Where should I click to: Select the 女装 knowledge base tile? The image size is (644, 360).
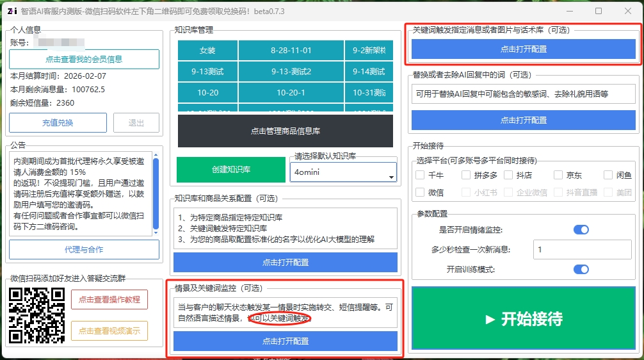pyautogui.click(x=207, y=50)
